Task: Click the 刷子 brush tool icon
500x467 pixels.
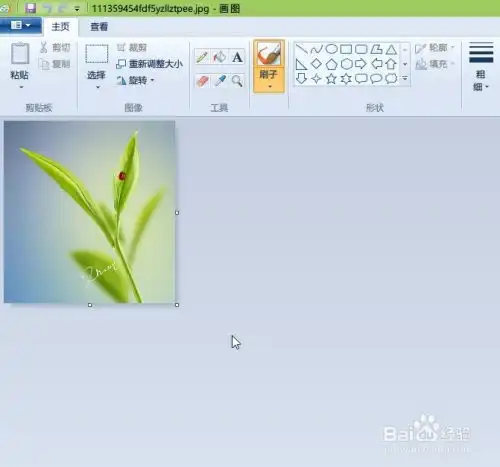Action: click(269, 54)
